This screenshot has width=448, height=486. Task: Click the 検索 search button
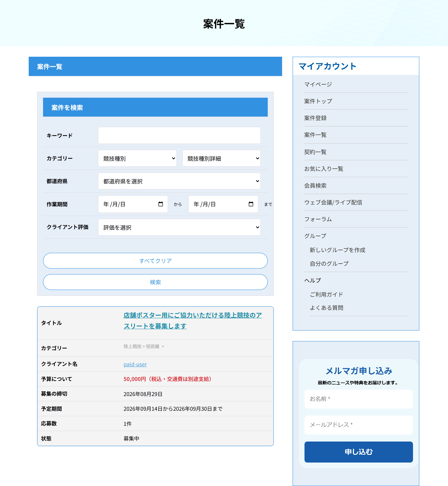[x=155, y=282]
